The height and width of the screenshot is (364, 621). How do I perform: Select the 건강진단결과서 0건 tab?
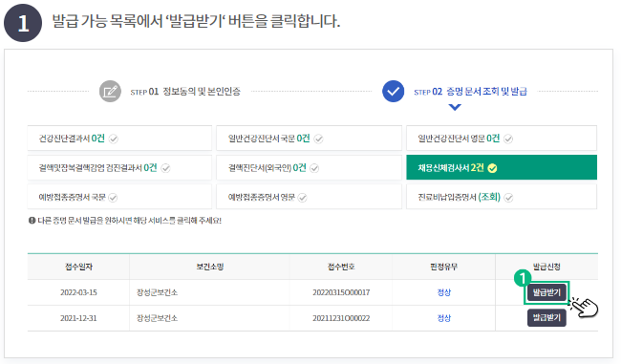pos(119,139)
